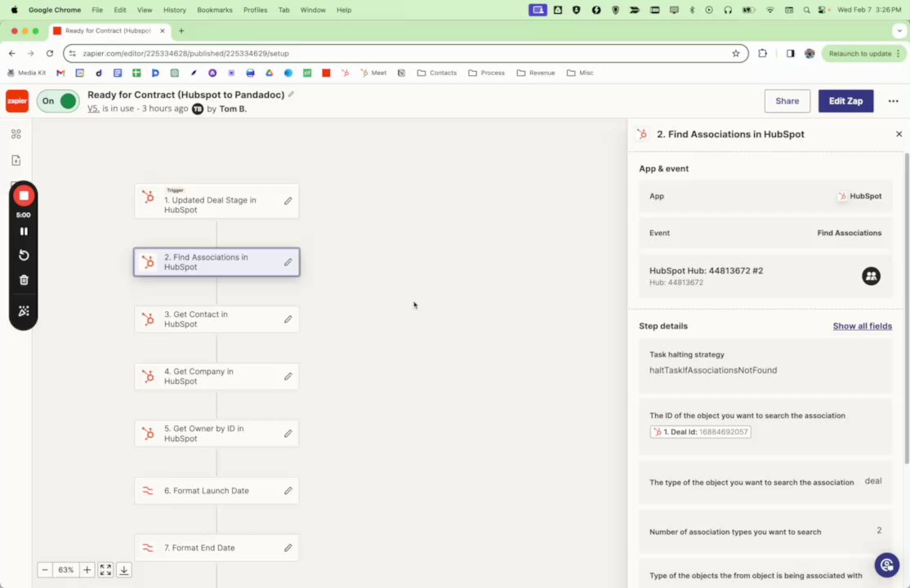Open the recording effects confetti icon
Viewport: 910px width, 588px height.
coord(24,311)
